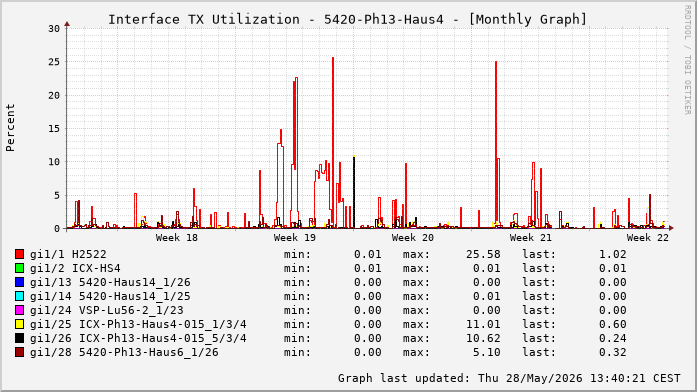Viewport: 697px width, 392px height.
Task: Click the black spike near Week 20 start
Action: pos(354,192)
